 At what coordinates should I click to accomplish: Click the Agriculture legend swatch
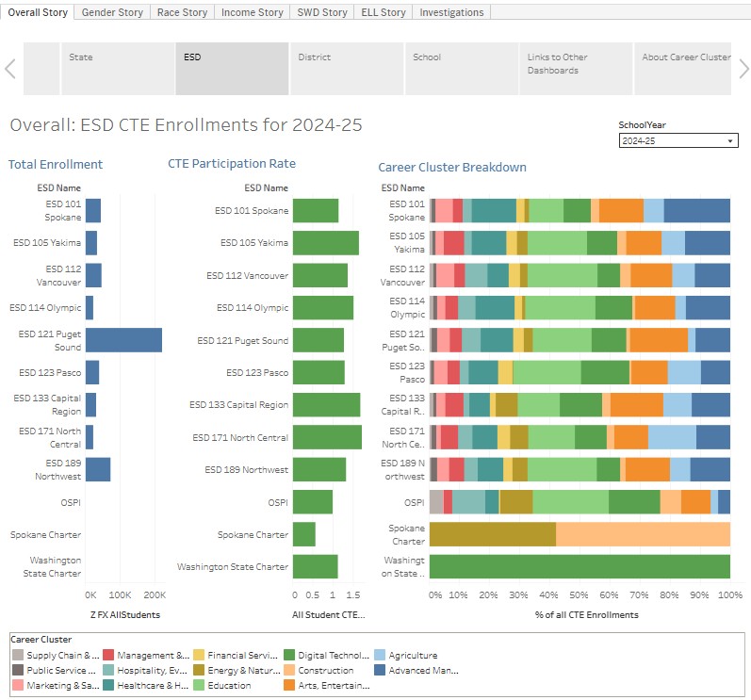point(380,655)
